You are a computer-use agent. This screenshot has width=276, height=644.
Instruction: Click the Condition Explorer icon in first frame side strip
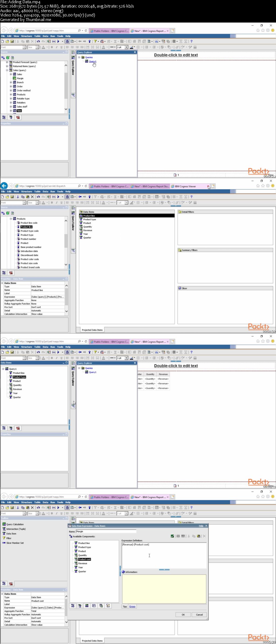click(x=73, y=95)
